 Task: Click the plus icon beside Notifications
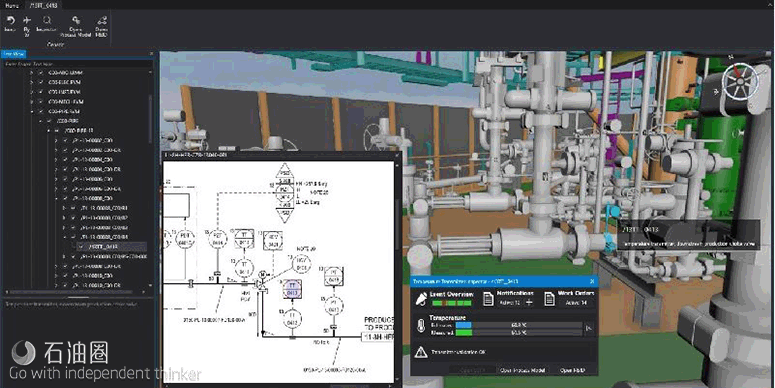click(529, 302)
